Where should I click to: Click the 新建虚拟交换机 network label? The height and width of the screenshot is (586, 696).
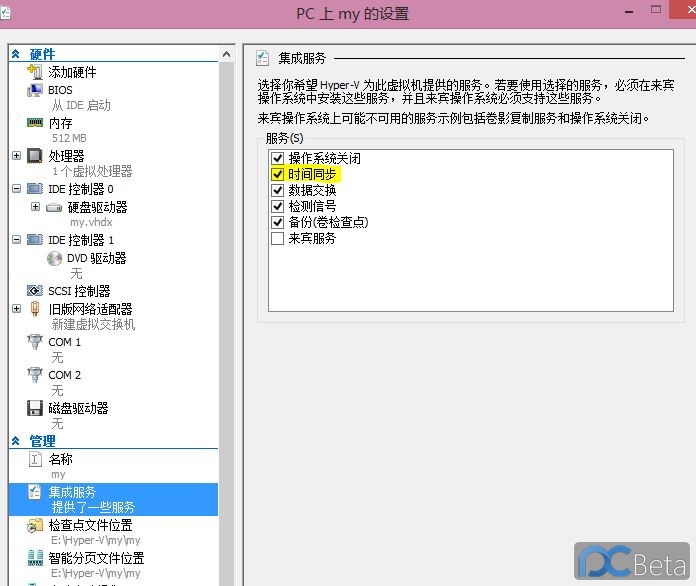93,325
